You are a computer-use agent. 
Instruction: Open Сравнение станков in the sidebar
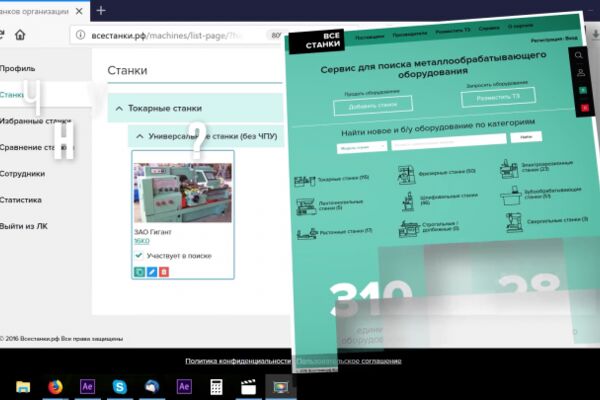pos(36,147)
